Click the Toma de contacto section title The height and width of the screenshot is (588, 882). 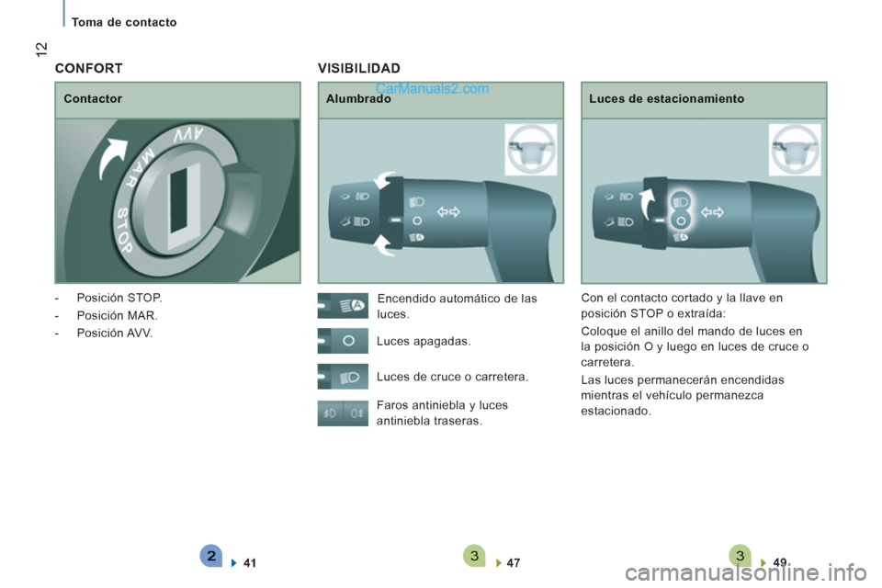[124, 22]
